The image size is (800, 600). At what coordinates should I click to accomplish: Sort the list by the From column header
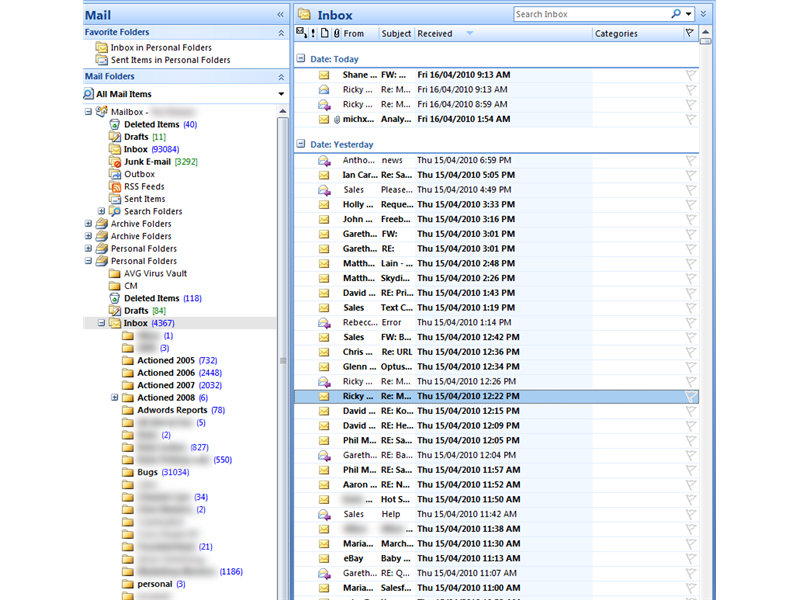(x=355, y=33)
